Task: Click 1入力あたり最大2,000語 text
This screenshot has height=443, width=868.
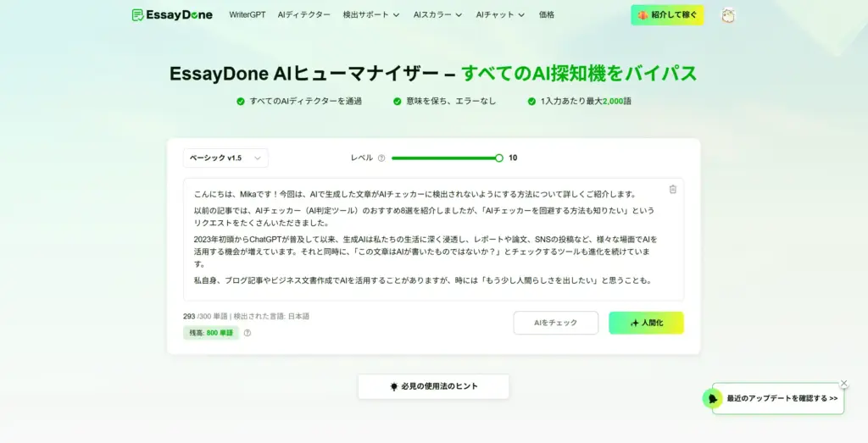Action: (x=586, y=101)
